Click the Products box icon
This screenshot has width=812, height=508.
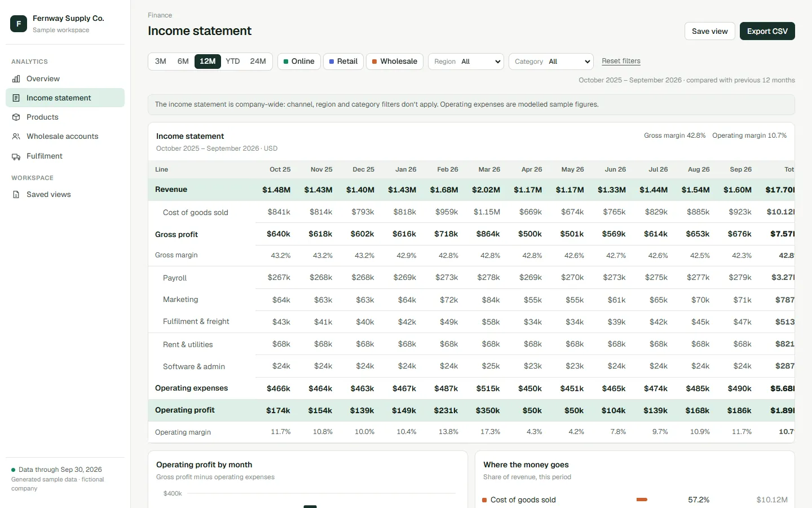click(16, 117)
